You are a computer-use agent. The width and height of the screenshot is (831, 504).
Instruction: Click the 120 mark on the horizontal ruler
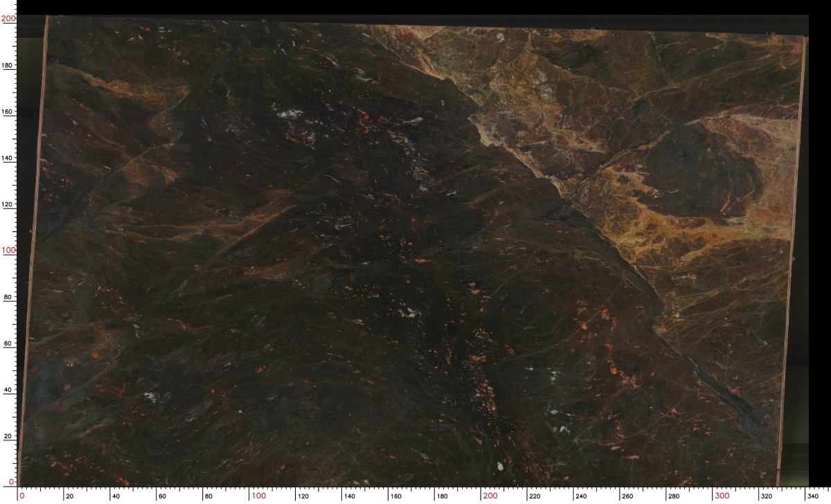304,496
